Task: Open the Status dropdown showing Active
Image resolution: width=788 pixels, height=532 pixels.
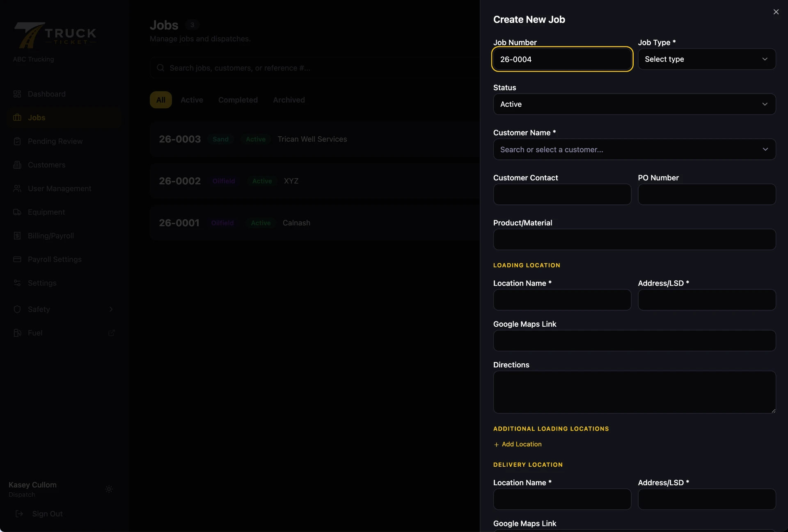Action: [635, 104]
